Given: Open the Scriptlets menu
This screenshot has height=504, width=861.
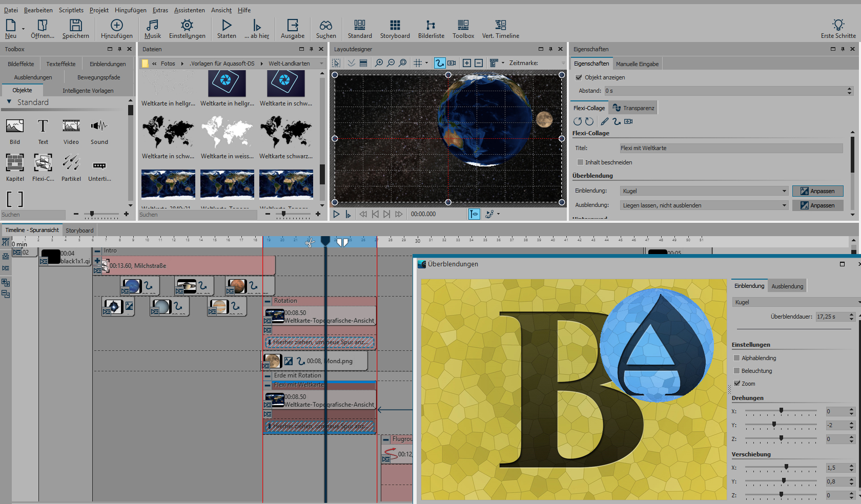Looking at the screenshot, I should coord(71,10).
